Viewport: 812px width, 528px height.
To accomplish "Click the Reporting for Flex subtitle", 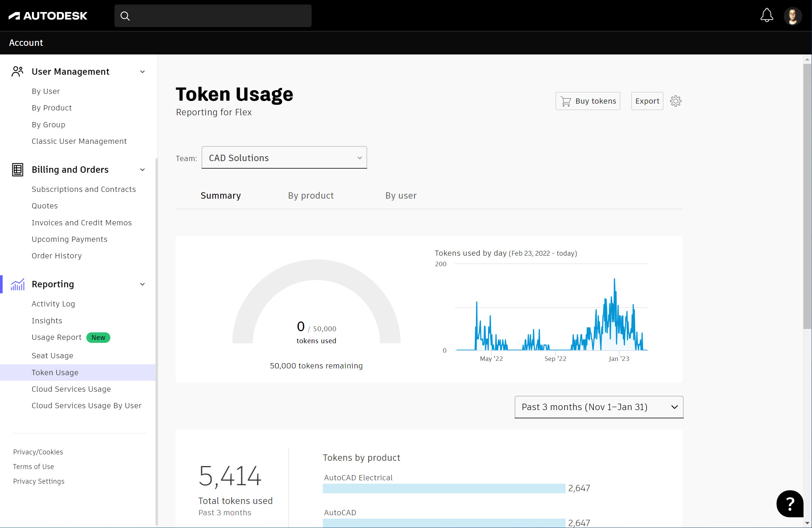I will 214,112.
